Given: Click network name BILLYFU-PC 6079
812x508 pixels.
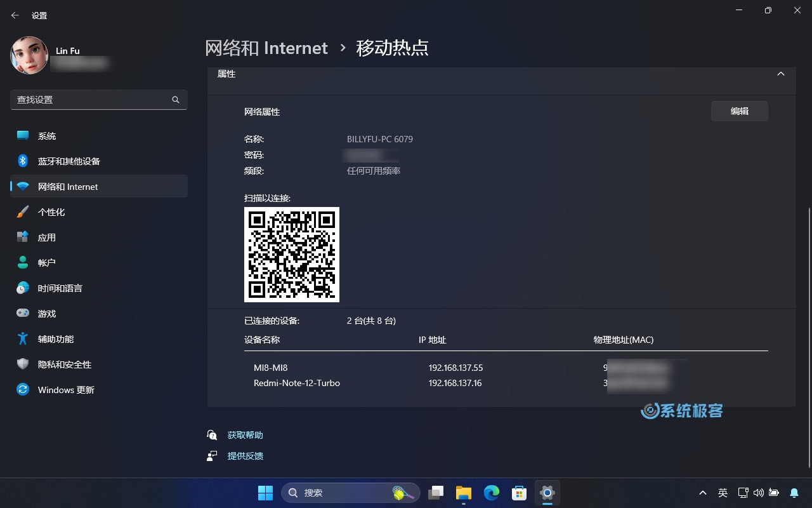Looking at the screenshot, I should pyautogui.click(x=380, y=139).
